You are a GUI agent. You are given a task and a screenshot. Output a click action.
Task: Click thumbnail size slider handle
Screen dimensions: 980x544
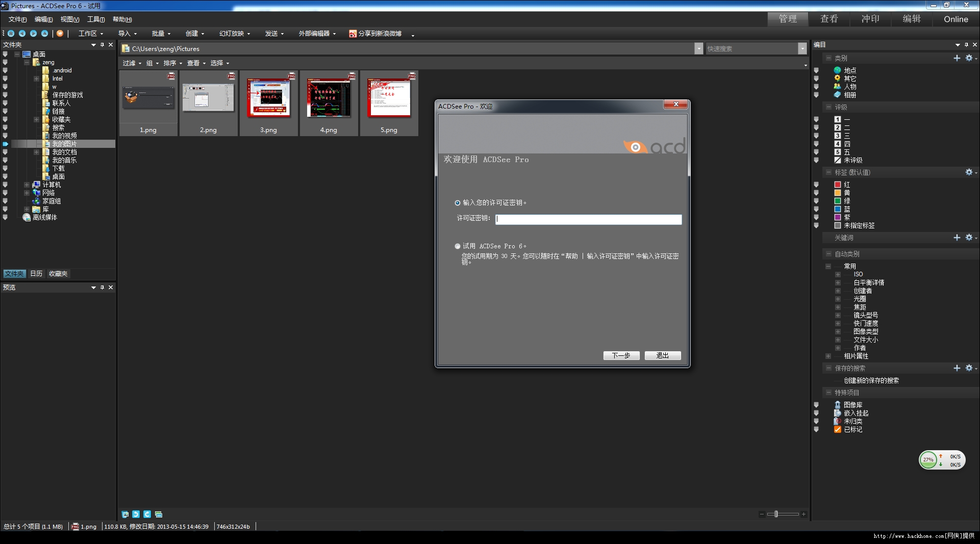776,514
